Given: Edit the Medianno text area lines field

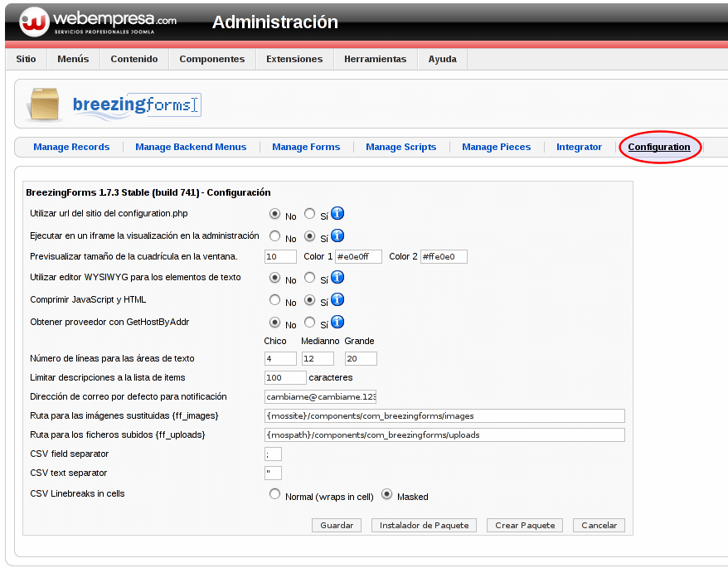Looking at the screenshot, I should coord(318,358).
